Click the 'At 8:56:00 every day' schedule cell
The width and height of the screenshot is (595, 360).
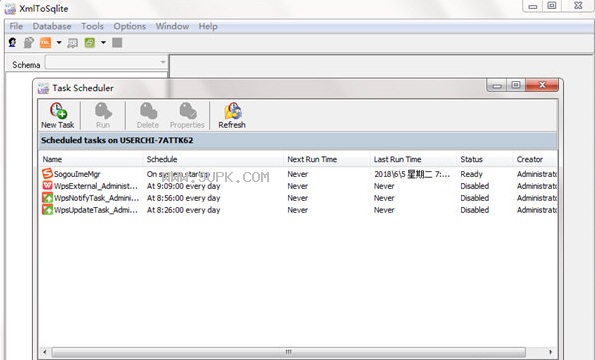point(184,198)
